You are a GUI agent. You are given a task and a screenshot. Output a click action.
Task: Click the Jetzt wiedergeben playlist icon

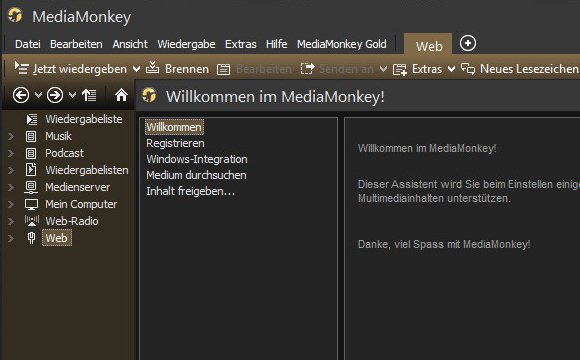pos(21,68)
